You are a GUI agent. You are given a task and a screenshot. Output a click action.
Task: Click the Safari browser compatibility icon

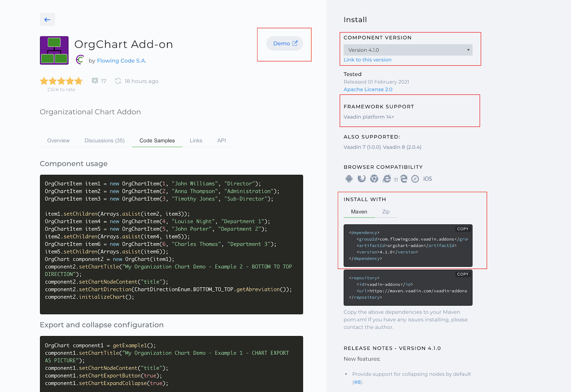tap(415, 179)
